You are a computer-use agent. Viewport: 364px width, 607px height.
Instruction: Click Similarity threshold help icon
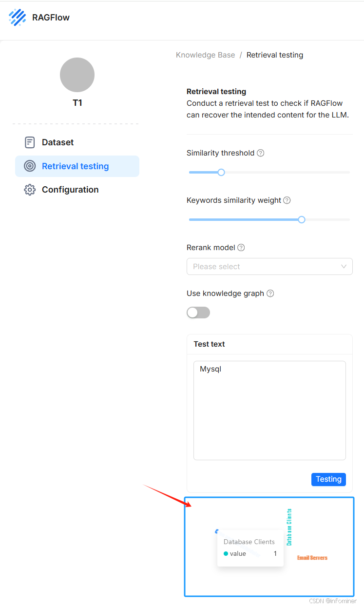coord(261,153)
